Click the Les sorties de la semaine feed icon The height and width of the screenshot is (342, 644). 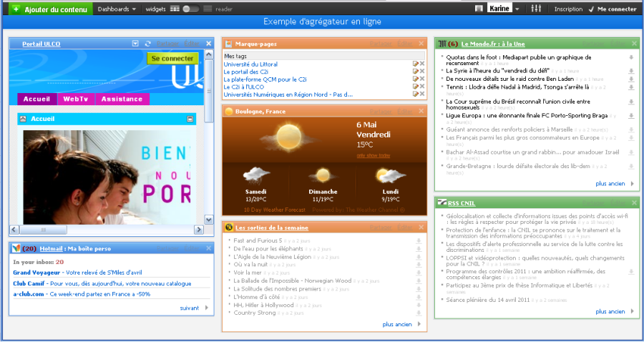coord(229,228)
